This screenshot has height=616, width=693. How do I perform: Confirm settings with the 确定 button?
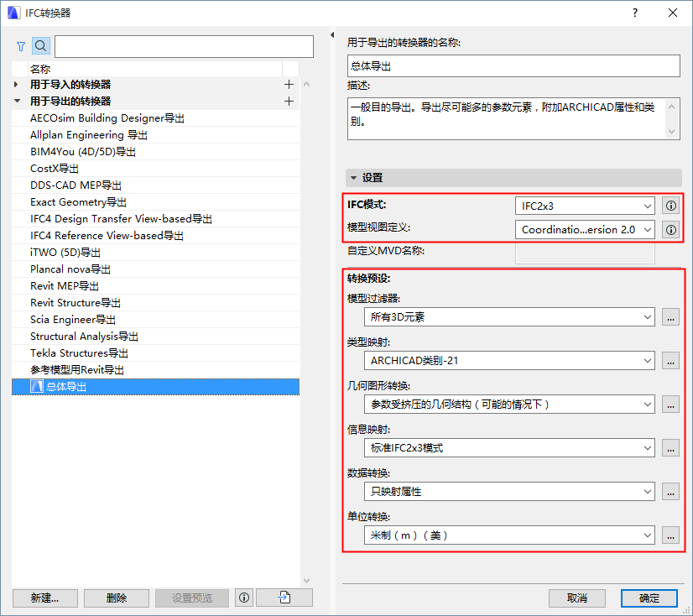point(649,598)
